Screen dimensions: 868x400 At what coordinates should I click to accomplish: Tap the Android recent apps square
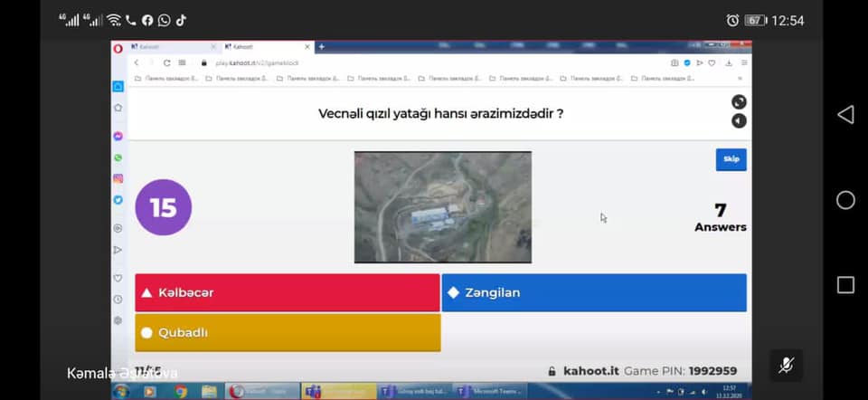point(845,285)
